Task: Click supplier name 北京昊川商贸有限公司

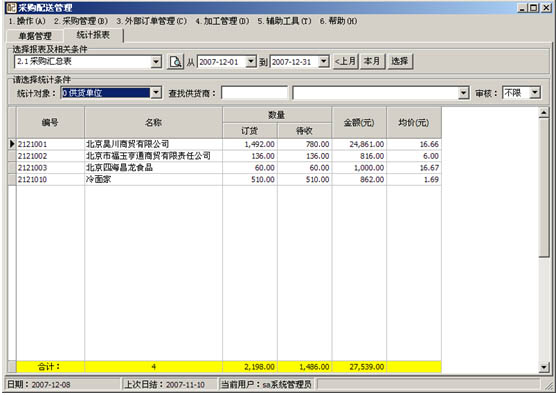Action: pos(128,144)
